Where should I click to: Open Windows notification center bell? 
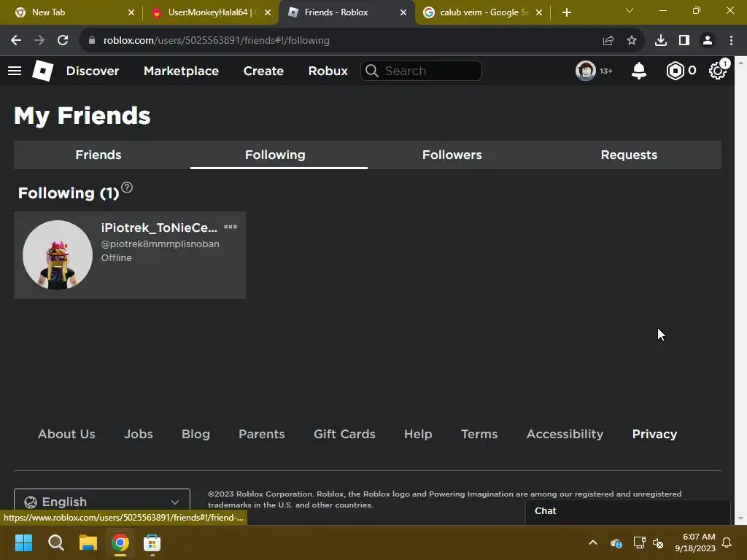(x=727, y=542)
